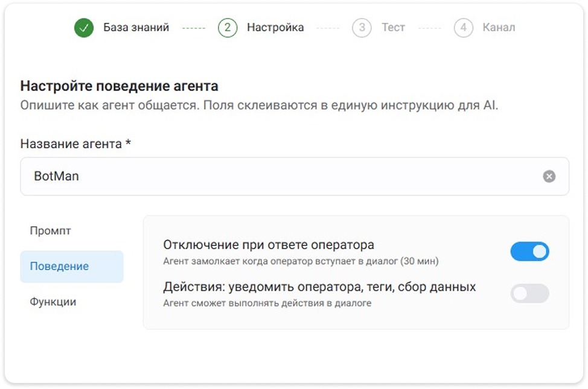Image resolution: width=588 pixels, height=389 pixels.
Task: Click the step 4 circle icon
Action: [x=463, y=28]
